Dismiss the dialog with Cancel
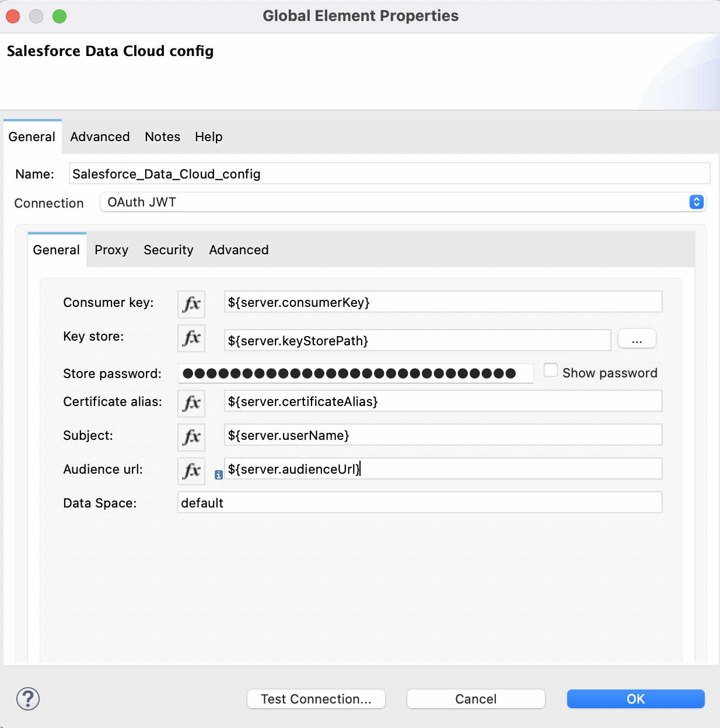Image resolution: width=720 pixels, height=728 pixels. [475, 698]
